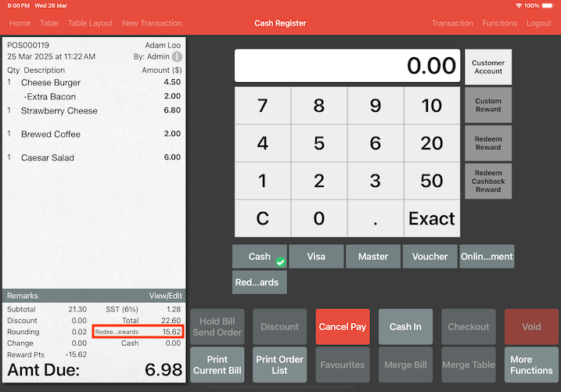Tap the Checkout button
This screenshot has height=392, width=561.
(x=469, y=326)
